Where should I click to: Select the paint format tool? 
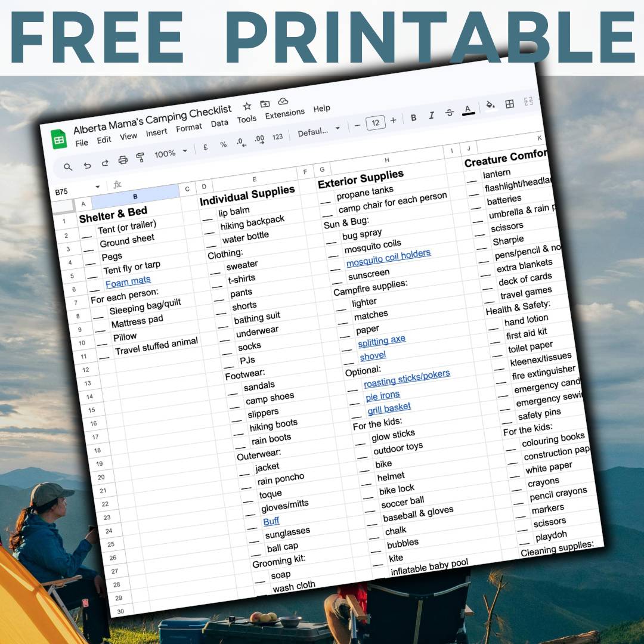point(141,157)
